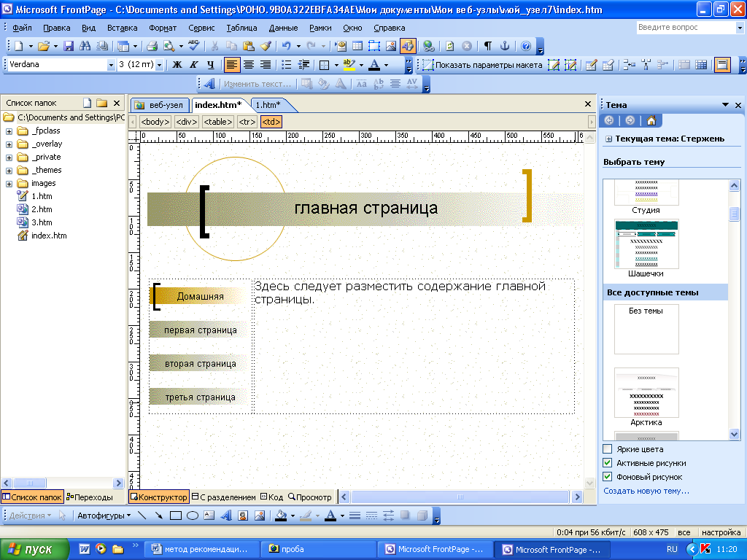Click the Print icon
Screen dimensions: 747x560
point(152,46)
